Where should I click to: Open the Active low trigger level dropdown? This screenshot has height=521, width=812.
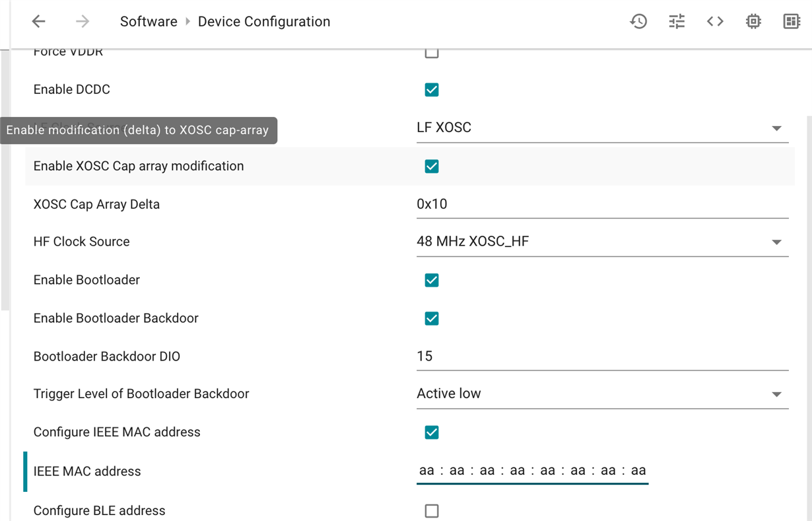(602, 394)
